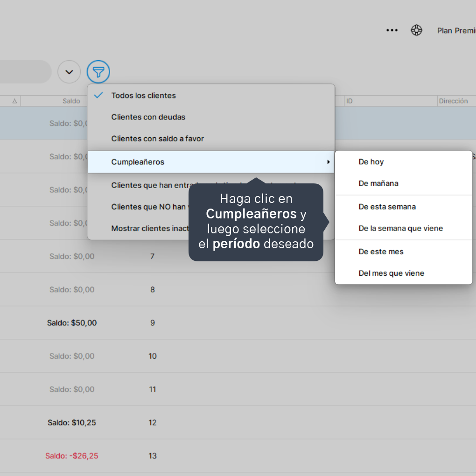Select Clientes con saldo a favor
The image size is (476, 476).
pos(211,139)
